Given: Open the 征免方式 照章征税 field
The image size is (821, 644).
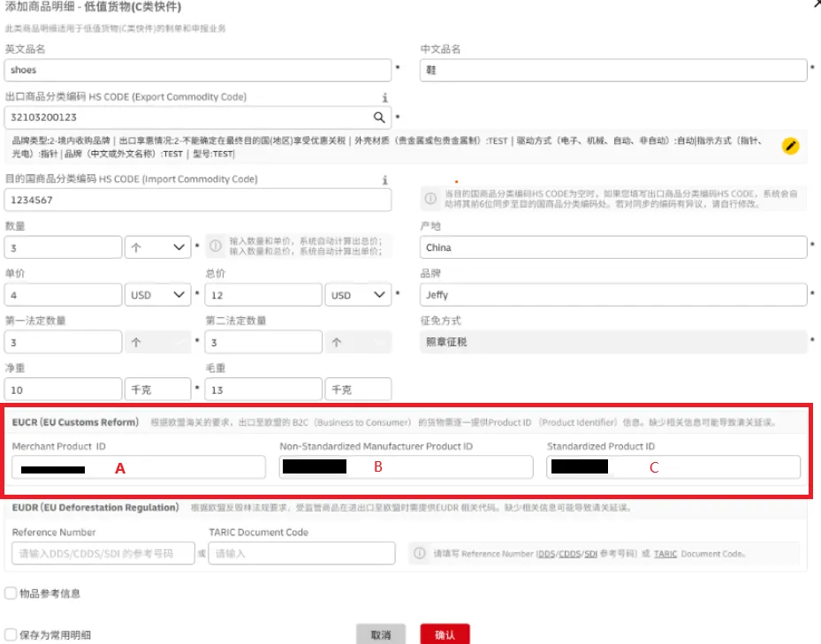Looking at the screenshot, I should [613, 342].
